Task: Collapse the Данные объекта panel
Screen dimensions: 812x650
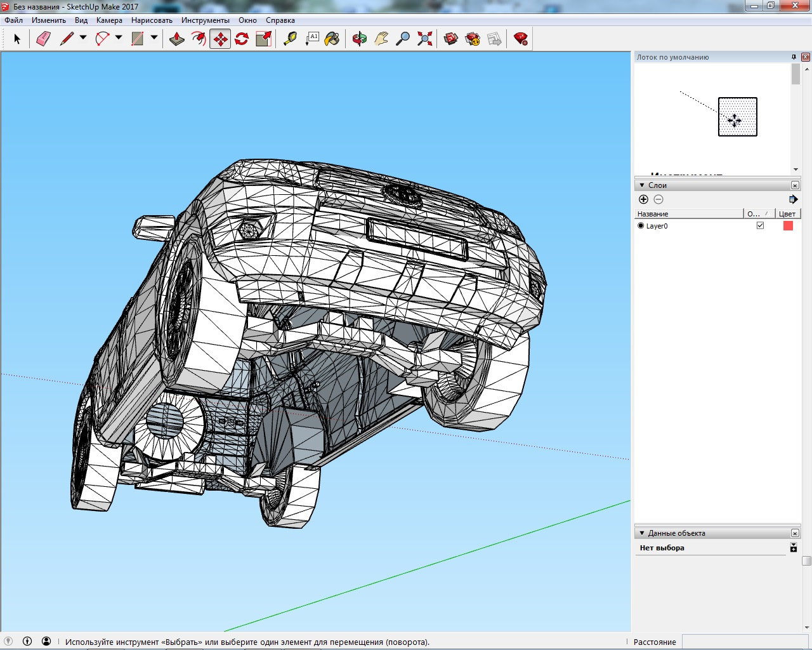Action: [642, 533]
